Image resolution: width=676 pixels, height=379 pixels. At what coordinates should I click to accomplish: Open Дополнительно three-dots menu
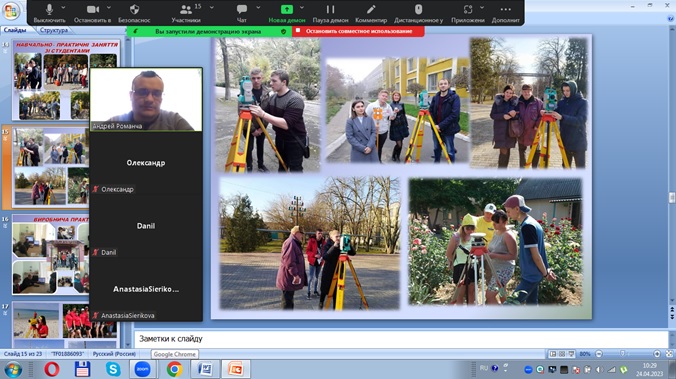point(506,13)
